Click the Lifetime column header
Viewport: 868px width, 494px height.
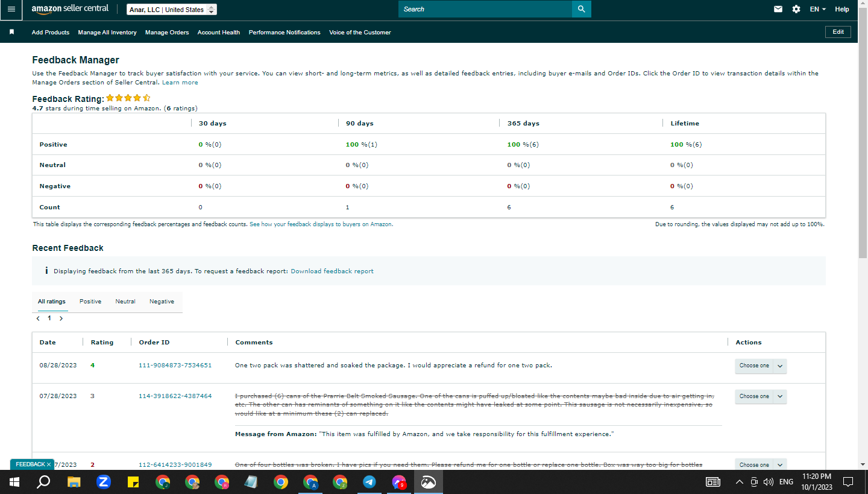click(x=685, y=124)
